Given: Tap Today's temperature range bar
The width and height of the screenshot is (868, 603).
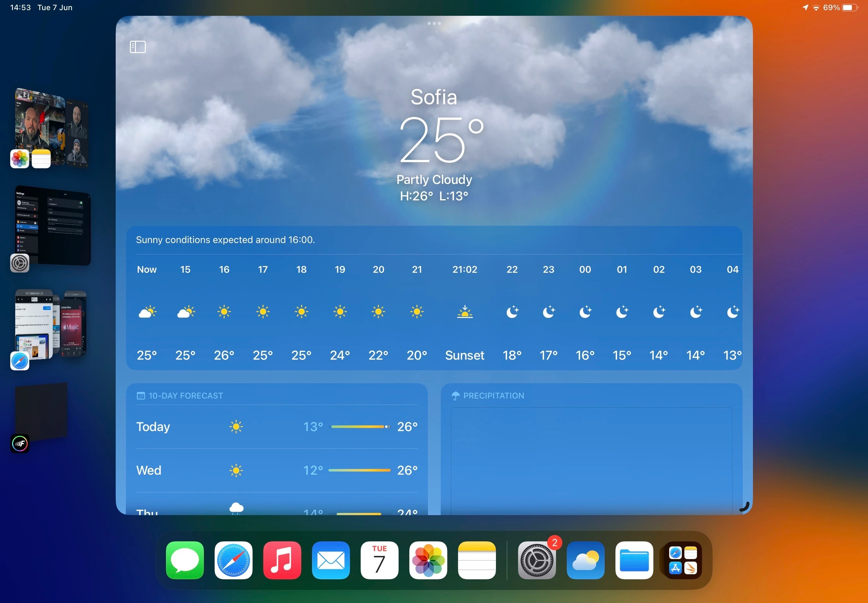Looking at the screenshot, I should coord(359,426).
